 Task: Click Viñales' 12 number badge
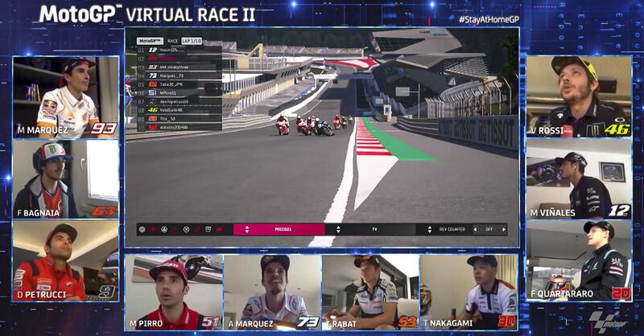[x=617, y=210]
